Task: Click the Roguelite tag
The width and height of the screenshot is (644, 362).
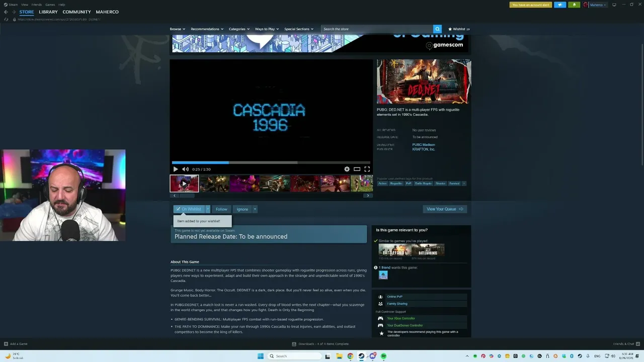Action: pos(396,184)
